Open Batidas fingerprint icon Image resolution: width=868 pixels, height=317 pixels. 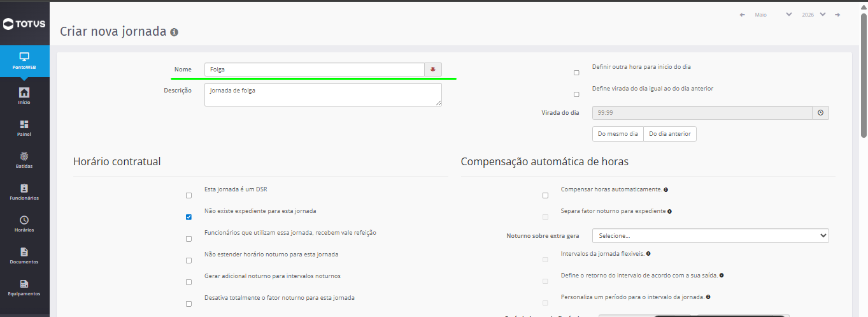point(24,156)
